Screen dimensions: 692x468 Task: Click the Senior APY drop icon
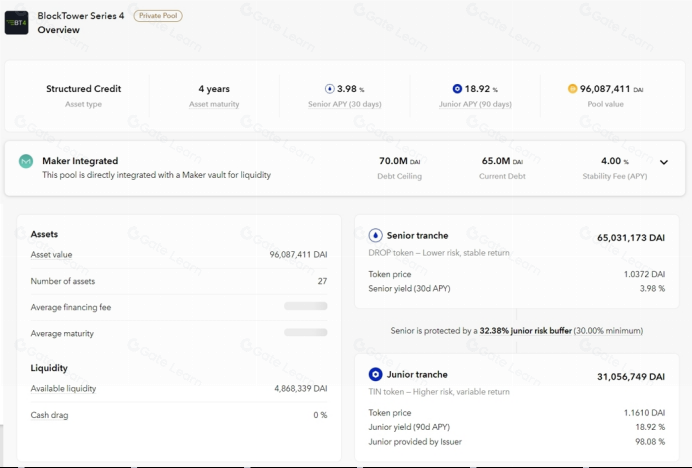pos(330,89)
